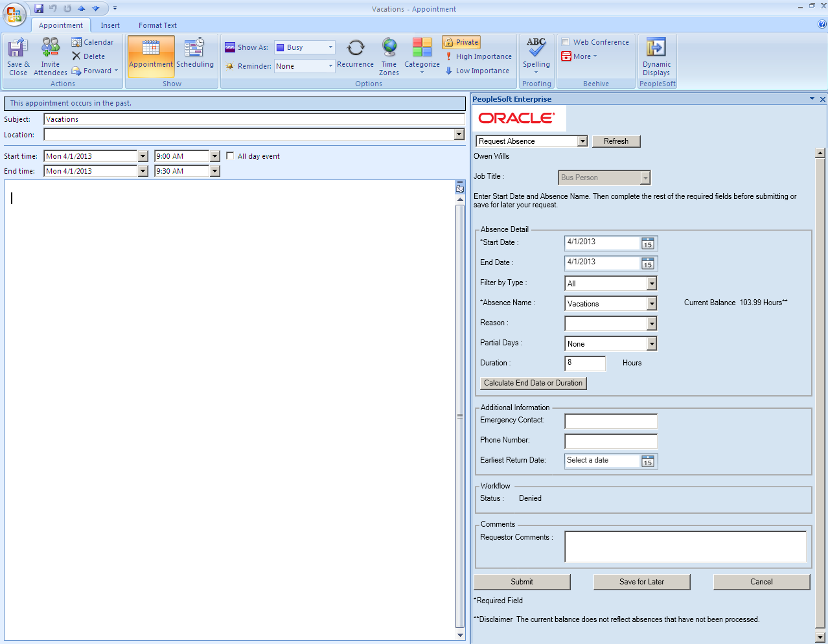Image resolution: width=828 pixels, height=644 pixels.
Task: Click the Phone Number field
Action: (611, 441)
